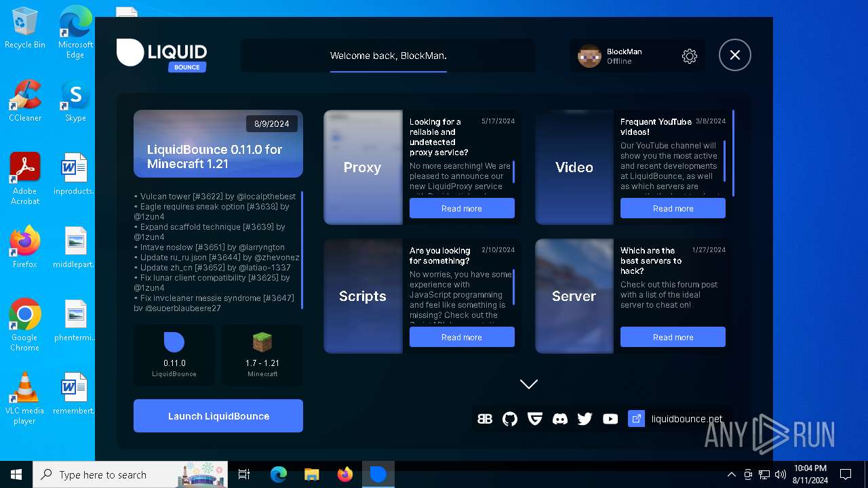Click the external link icon beside liquidbounce.net
The image size is (868, 488).
pos(636,419)
